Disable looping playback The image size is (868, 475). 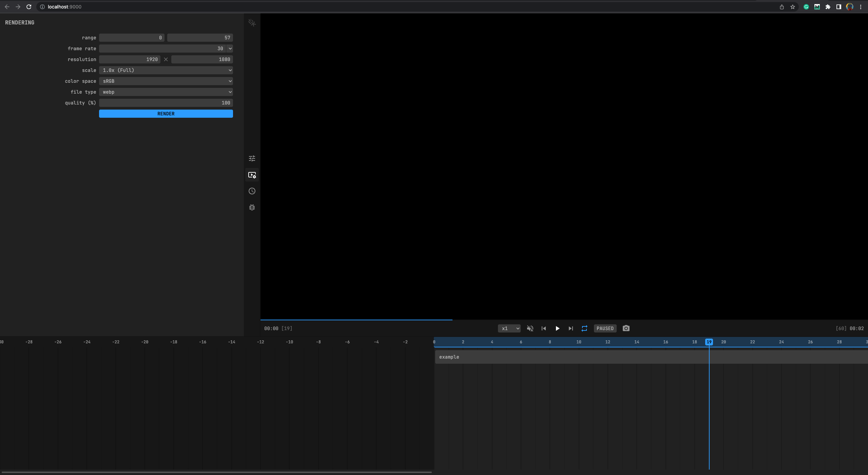[584, 328]
